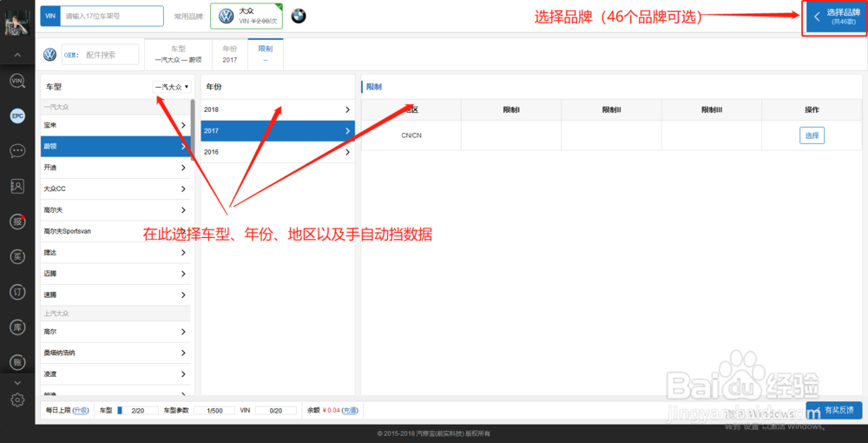This screenshot has width=868, height=443.
Task: Open the user avatar profile picture
Action: click(16, 23)
